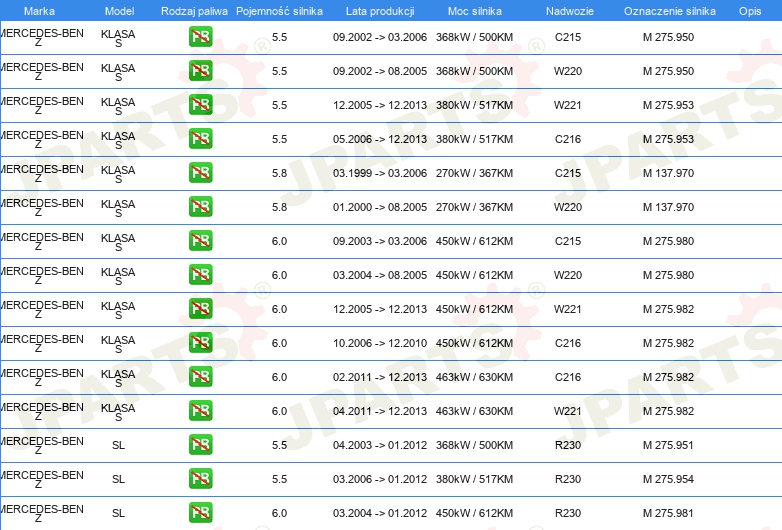This screenshot has width=782, height=530.
Task: Click the Pojemność silnika column header
Action: click(x=279, y=11)
